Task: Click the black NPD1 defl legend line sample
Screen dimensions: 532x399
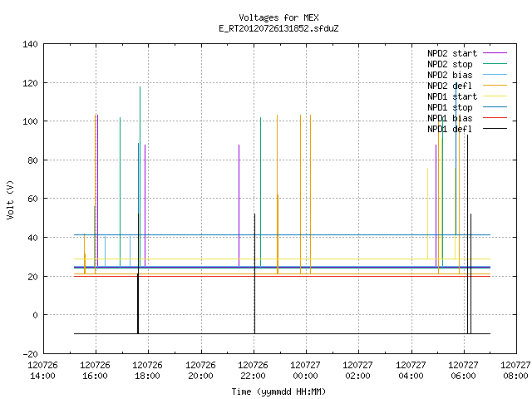Action: [x=495, y=129]
